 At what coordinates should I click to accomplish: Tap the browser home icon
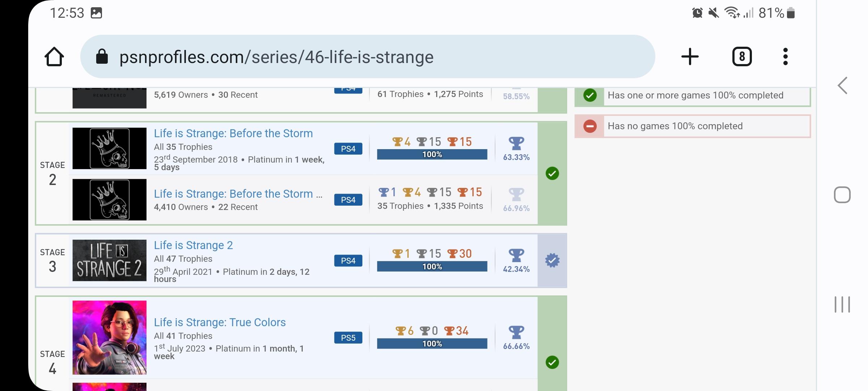tap(54, 57)
